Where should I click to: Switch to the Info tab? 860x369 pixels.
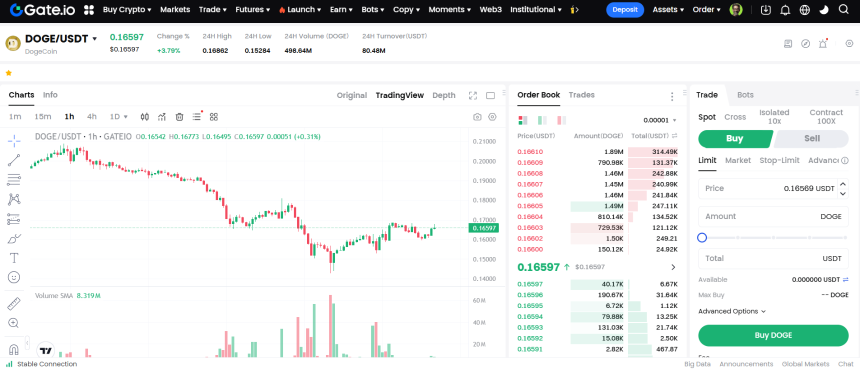click(50, 95)
